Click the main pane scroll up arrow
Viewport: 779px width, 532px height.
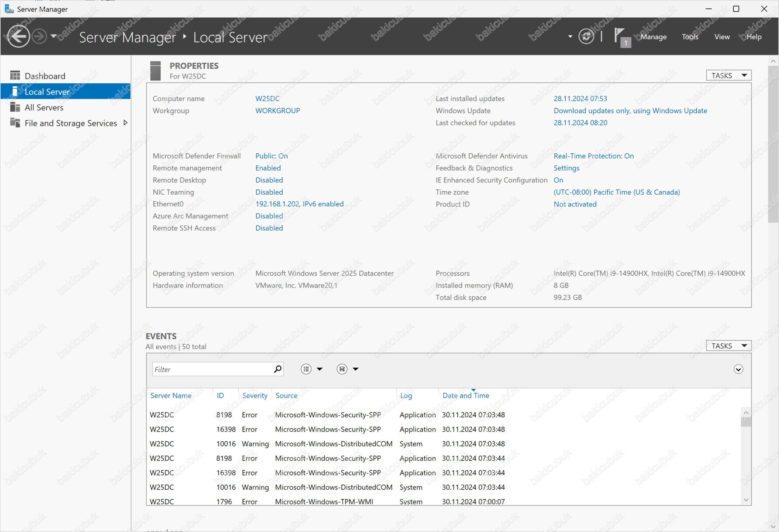pos(773,61)
